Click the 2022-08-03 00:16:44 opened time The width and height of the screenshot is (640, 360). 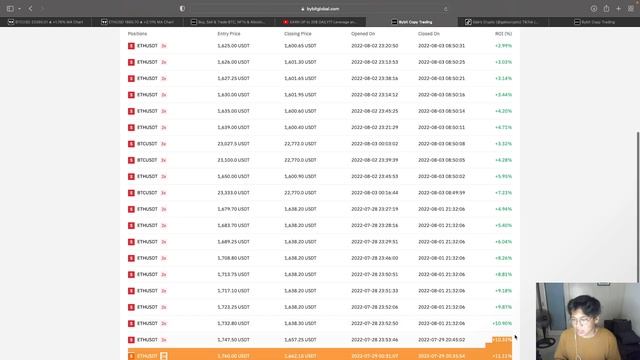point(375,193)
